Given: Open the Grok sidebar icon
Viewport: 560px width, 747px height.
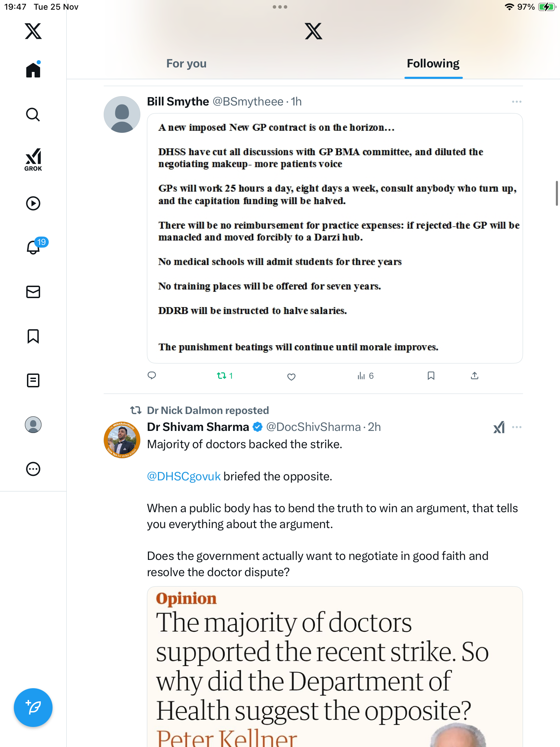Looking at the screenshot, I should (x=33, y=159).
